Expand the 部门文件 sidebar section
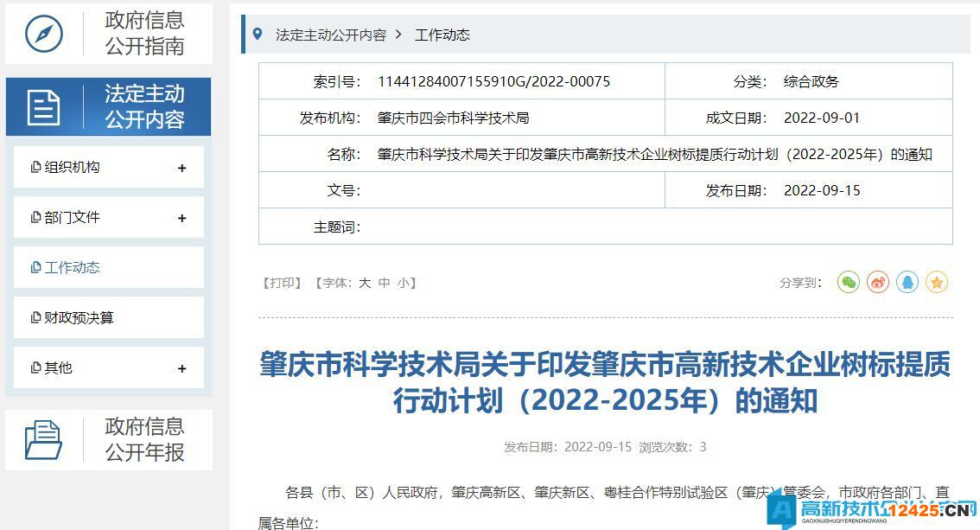The width and height of the screenshot is (980, 530). click(181, 217)
